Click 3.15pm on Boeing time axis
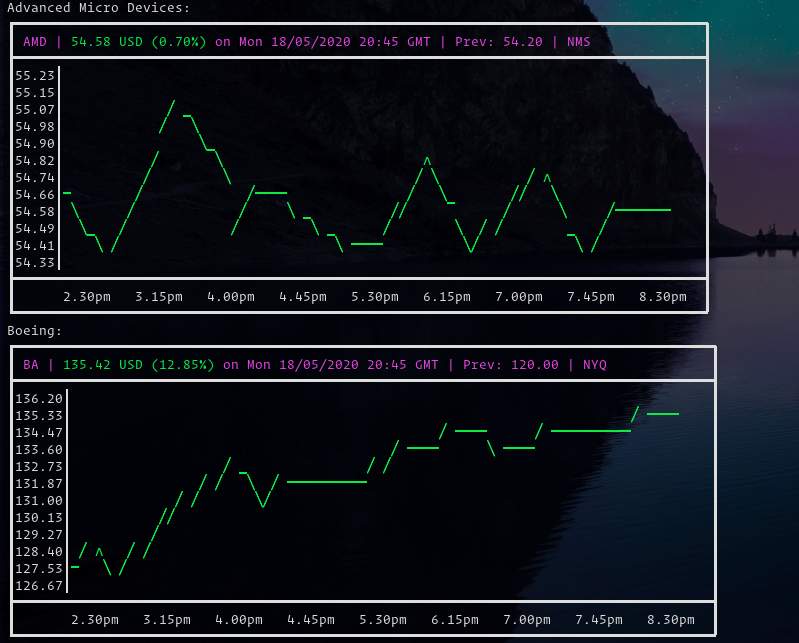Viewport: 799px width, 643px height. [x=167, y=620]
